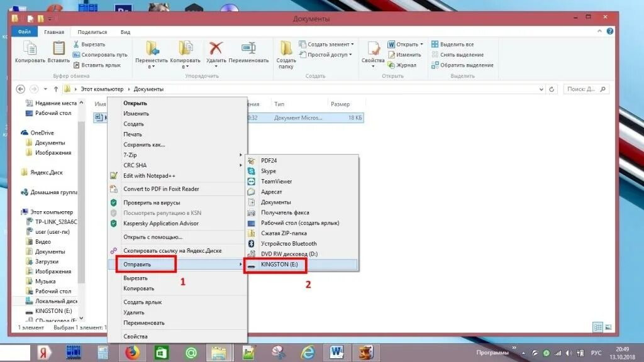Open Firefox from the taskbar
Viewport: 644px width, 362px height.
tap(132, 352)
